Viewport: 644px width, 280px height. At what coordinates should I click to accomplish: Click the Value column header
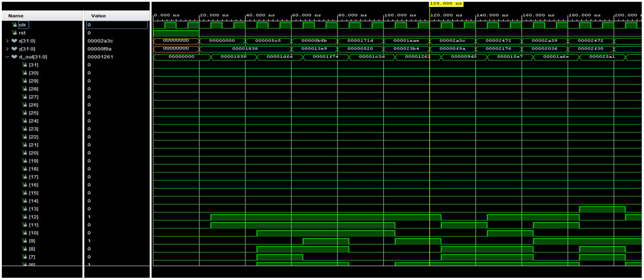point(98,16)
